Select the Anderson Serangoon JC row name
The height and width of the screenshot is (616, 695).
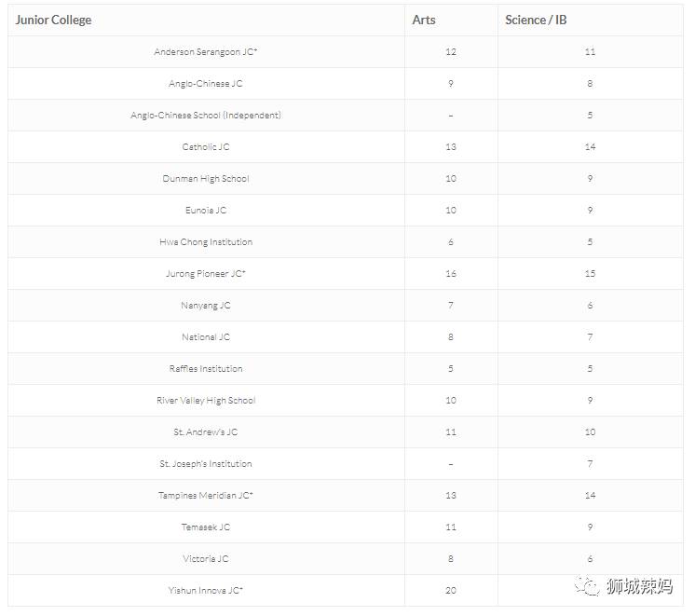206,52
